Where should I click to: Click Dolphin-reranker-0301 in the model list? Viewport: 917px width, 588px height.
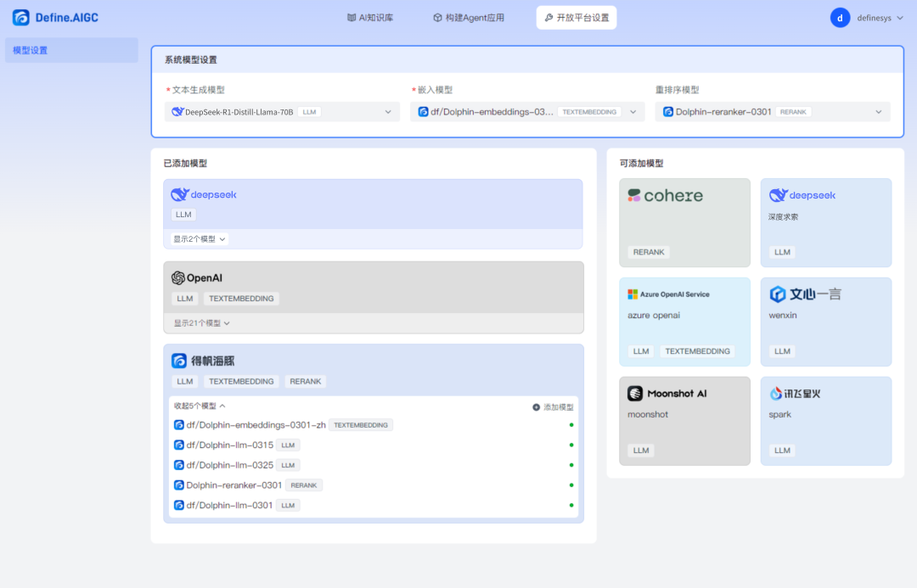point(234,485)
